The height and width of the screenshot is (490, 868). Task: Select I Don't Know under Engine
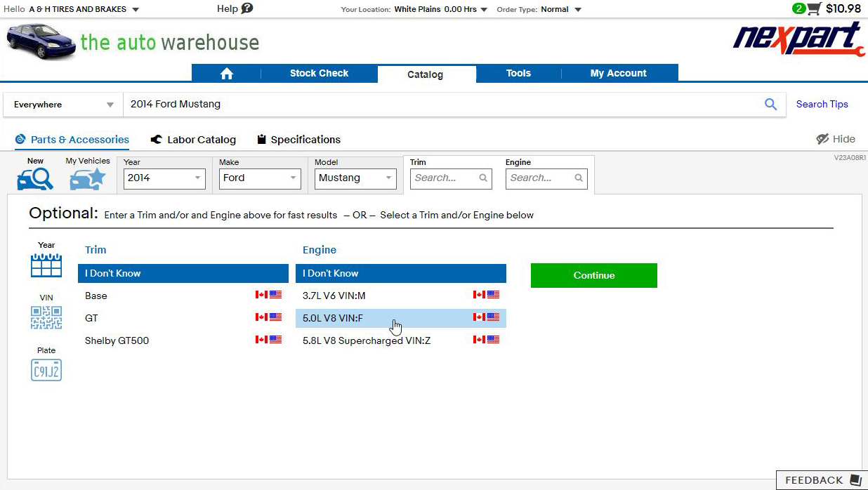[401, 273]
